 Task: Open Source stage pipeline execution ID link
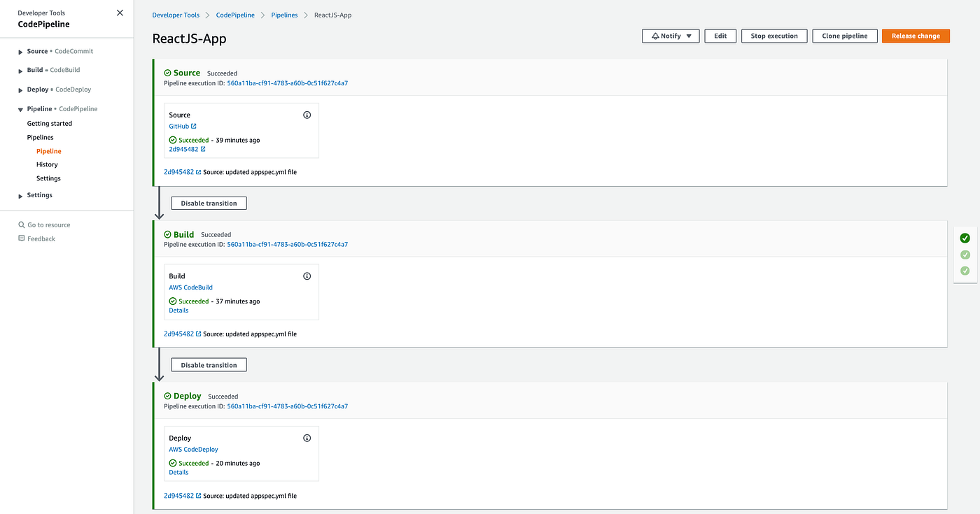click(287, 83)
